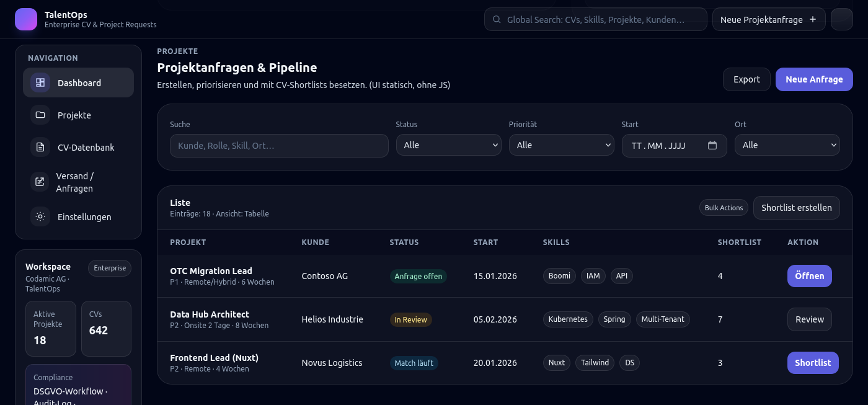The height and width of the screenshot is (405, 868).
Task: Open the Status filter dropdown
Action: (448, 145)
